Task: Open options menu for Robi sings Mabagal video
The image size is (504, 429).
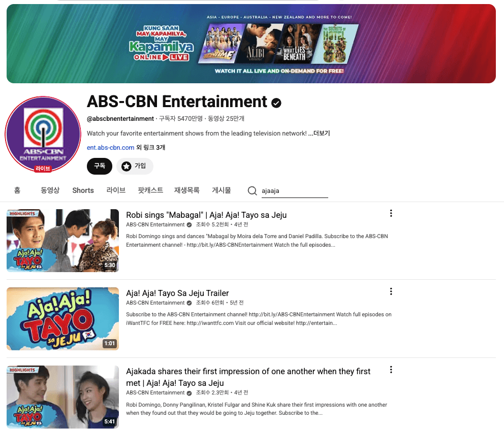Action: [391, 213]
